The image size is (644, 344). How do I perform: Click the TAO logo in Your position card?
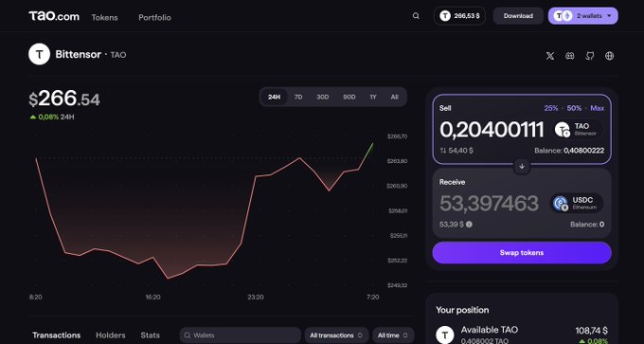pos(445,335)
